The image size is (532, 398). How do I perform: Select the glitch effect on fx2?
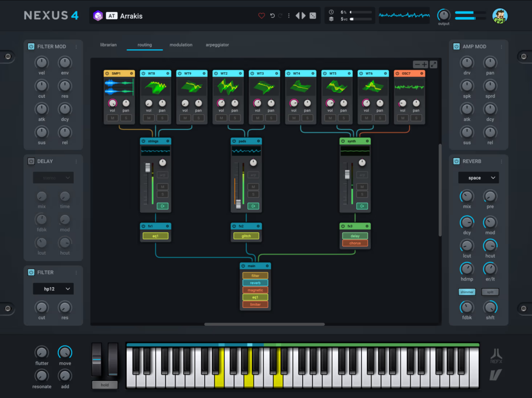point(246,235)
